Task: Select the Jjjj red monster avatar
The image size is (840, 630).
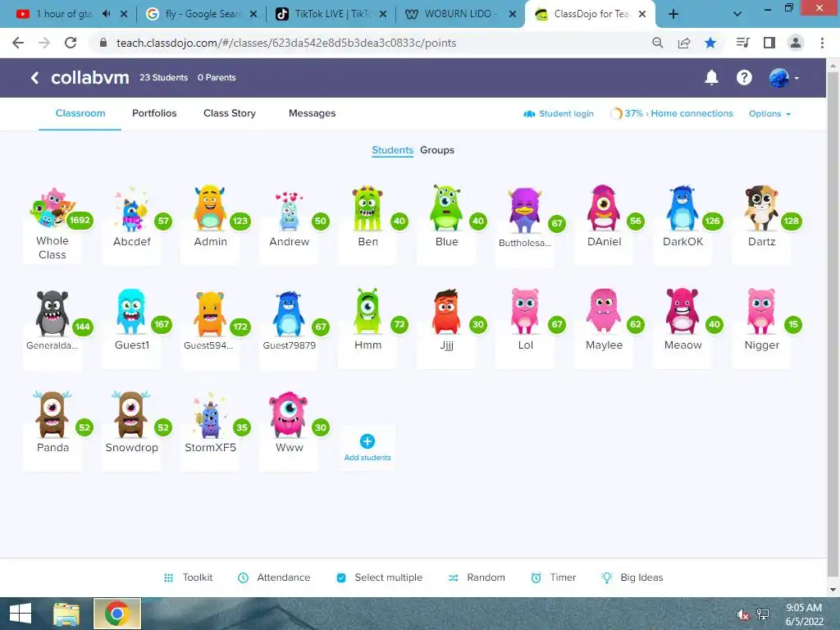Action: [446, 312]
